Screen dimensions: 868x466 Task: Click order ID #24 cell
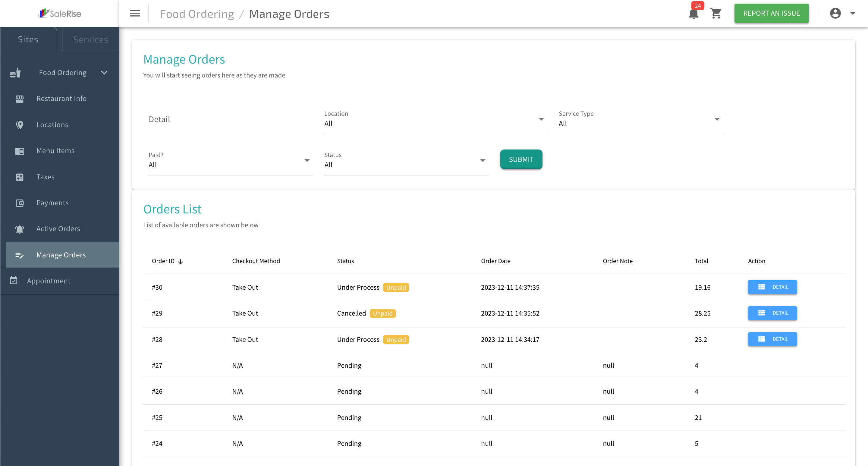(x=157, y=444)
